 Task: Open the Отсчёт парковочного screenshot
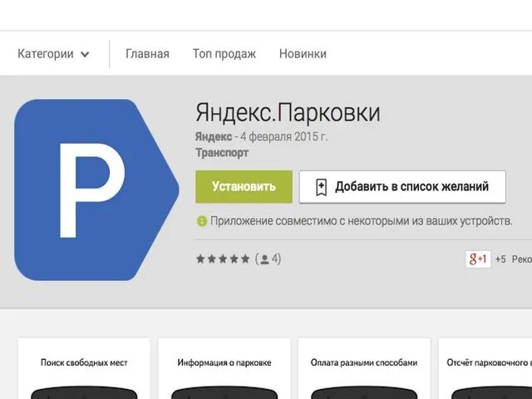pos(485,368)
